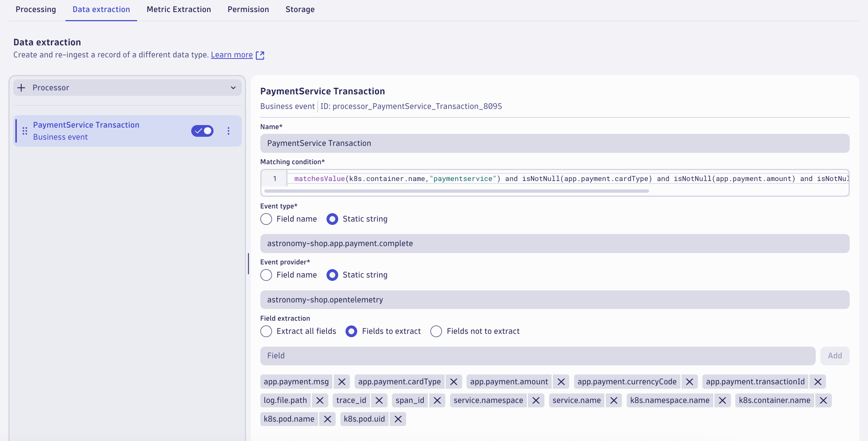Click the event type value field
Viewport: 868px width, 441px height.
click(555, 244)
